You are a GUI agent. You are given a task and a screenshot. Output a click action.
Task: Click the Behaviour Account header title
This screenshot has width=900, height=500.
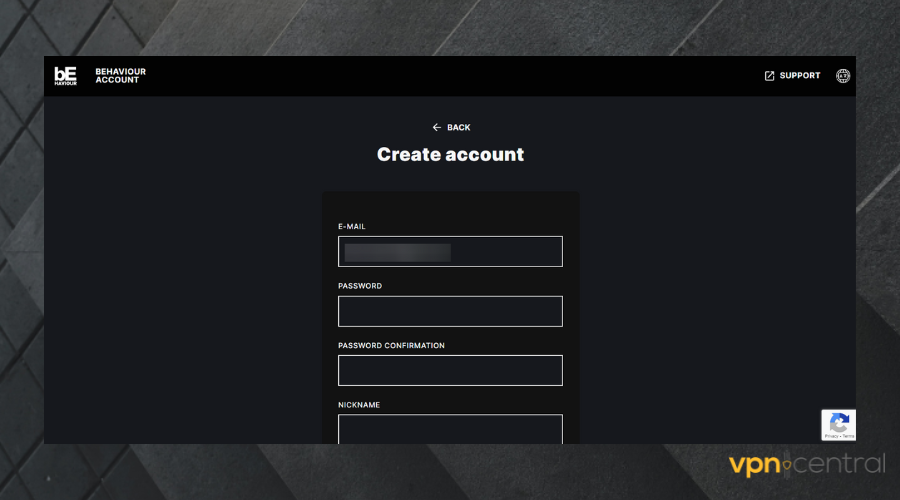[117, 76]
